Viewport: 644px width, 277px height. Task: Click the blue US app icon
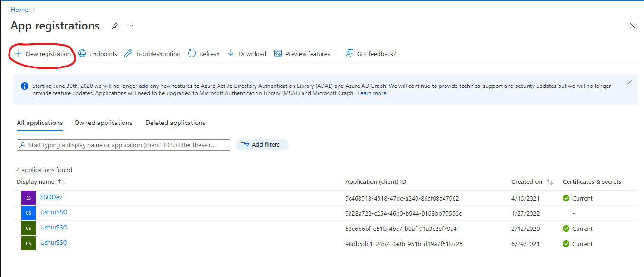coord(28,213)
